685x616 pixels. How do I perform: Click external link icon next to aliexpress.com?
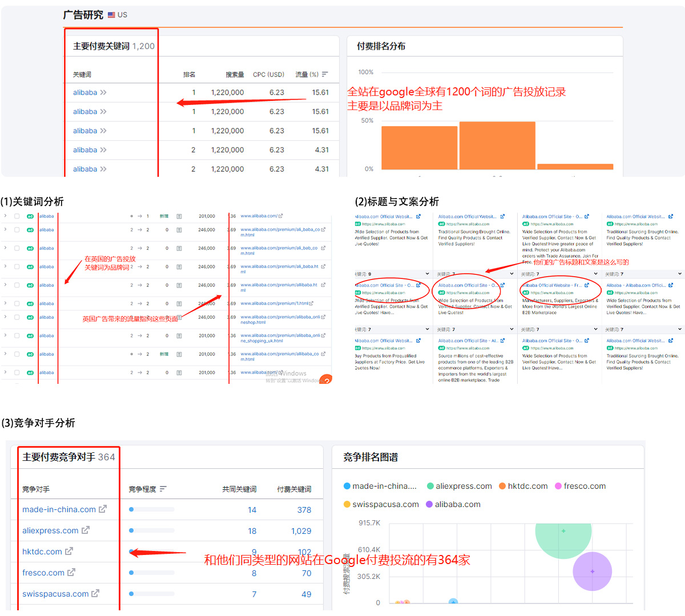point(86,530)
